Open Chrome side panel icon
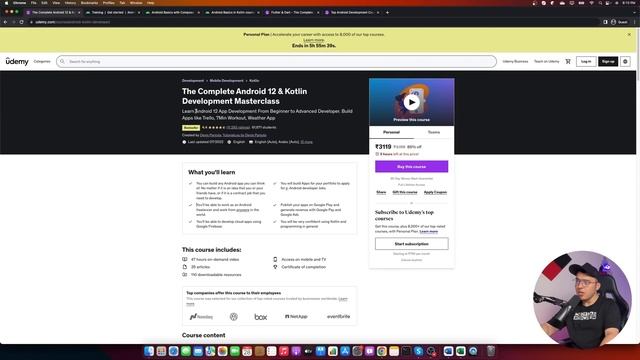Image resolution: width=640 pixels, height=360 pixels. tap(605, 22)
